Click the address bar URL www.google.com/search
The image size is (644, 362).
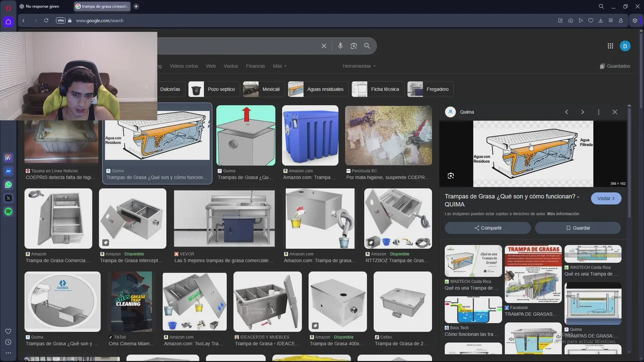100,21
